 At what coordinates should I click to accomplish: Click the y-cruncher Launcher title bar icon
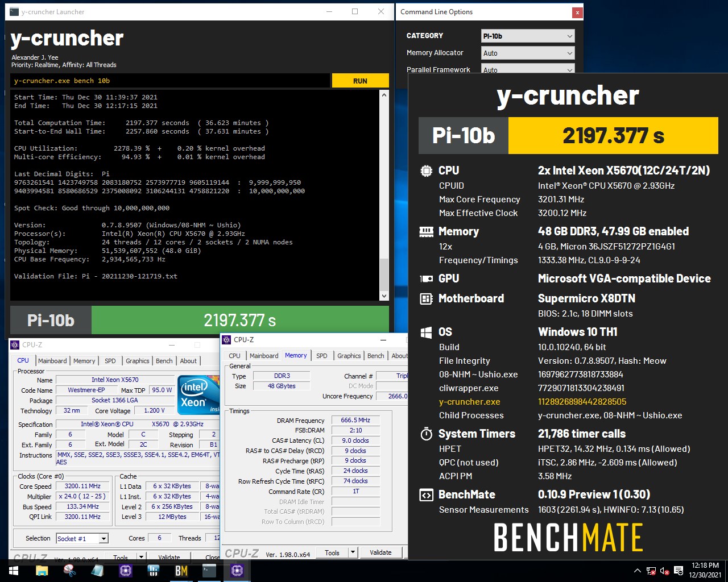(14, 11)
